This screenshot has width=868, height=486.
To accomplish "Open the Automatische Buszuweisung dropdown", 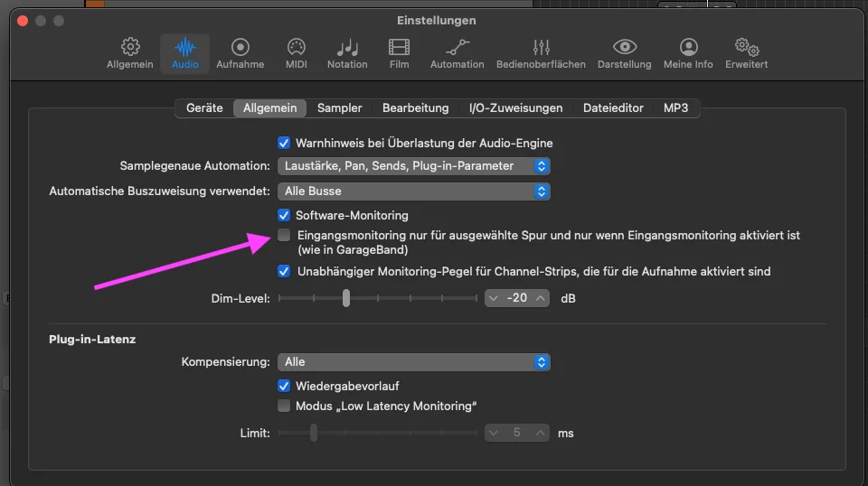I will [x=413, y=192].
